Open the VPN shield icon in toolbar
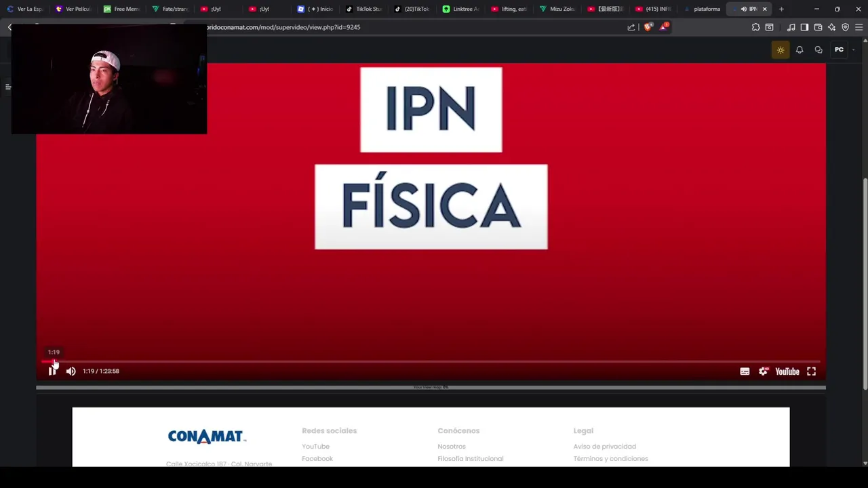The width and height of the screenshot is (868, 488). tap(845, 27)
